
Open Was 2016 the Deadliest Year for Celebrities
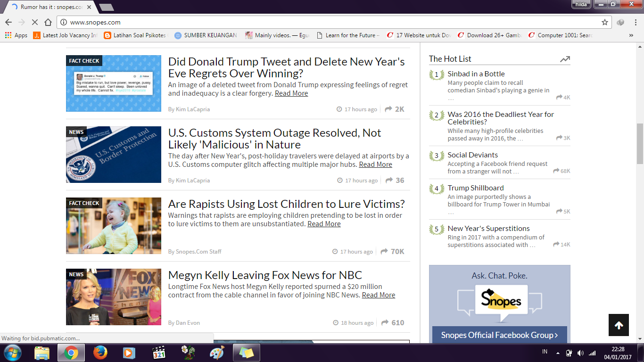click(501, 118)
